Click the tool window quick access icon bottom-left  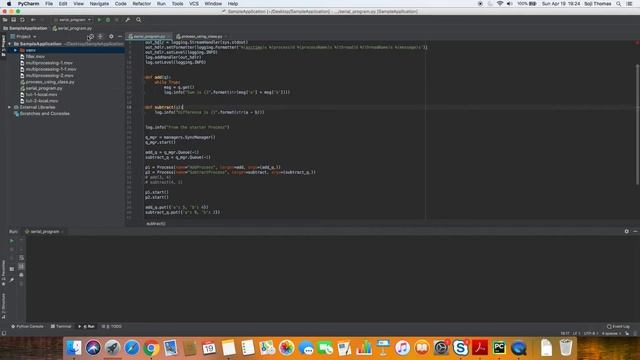4,333
